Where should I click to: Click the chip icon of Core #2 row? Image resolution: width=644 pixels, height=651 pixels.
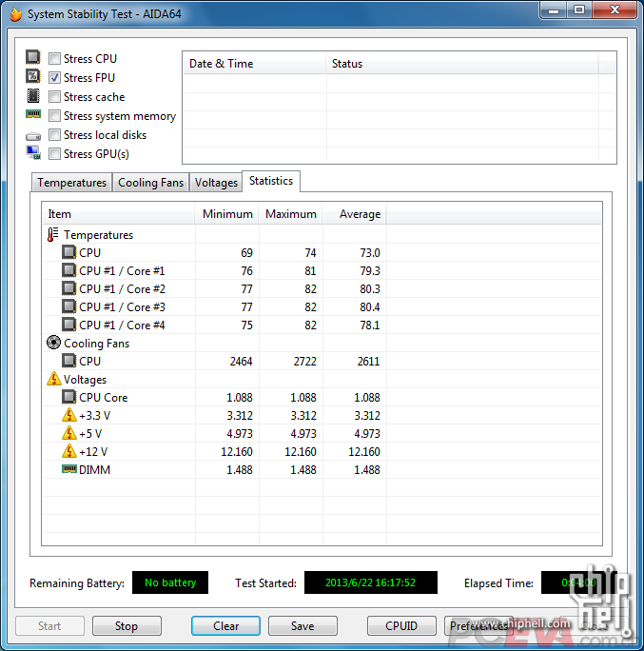[x=68, y=288]
